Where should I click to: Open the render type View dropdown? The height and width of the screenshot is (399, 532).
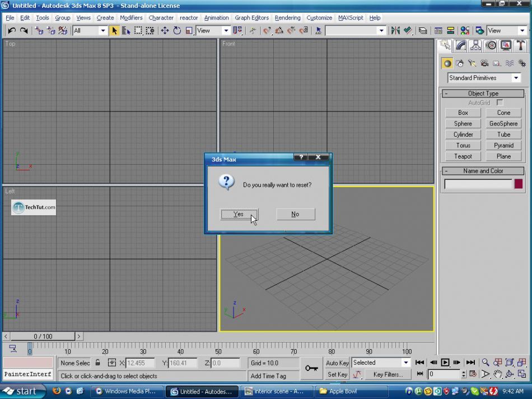(x=507, y=31)
